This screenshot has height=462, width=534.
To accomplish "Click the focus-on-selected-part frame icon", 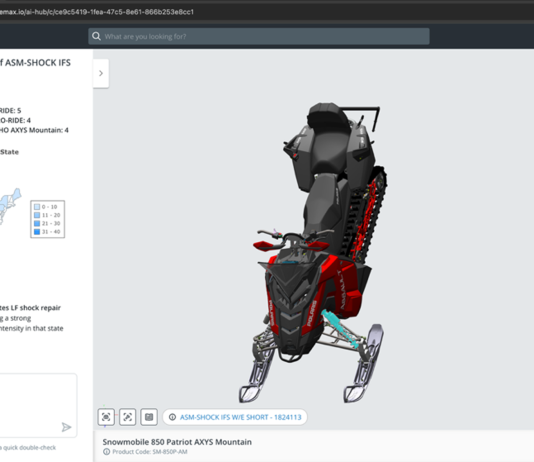I will tap(127, 417).
